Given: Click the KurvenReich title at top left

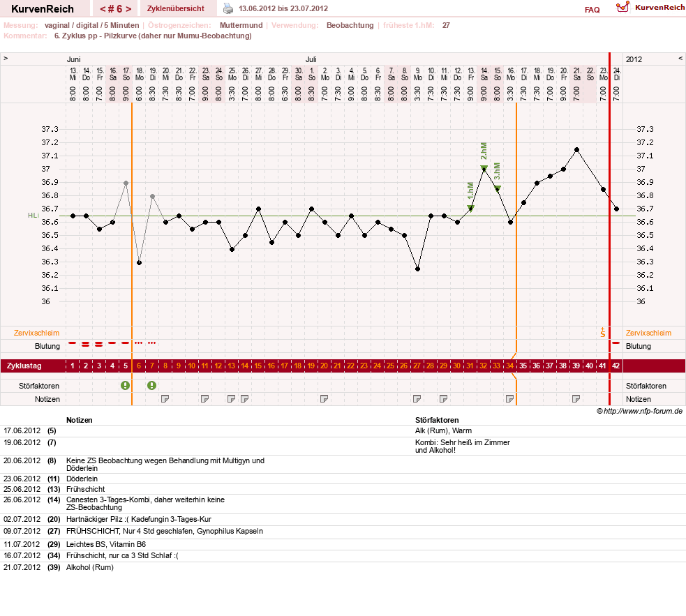Looking at the screenshot, I should click(x=43, y=9).
